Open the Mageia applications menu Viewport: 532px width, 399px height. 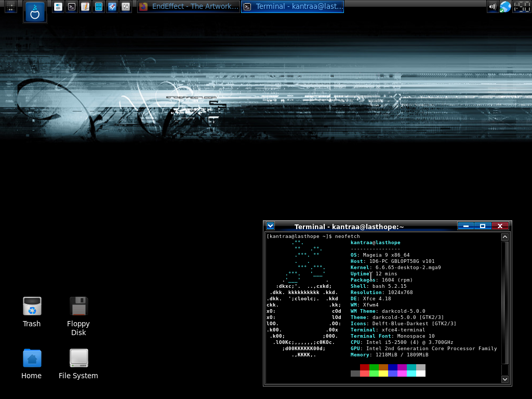(x=35, y=11)
